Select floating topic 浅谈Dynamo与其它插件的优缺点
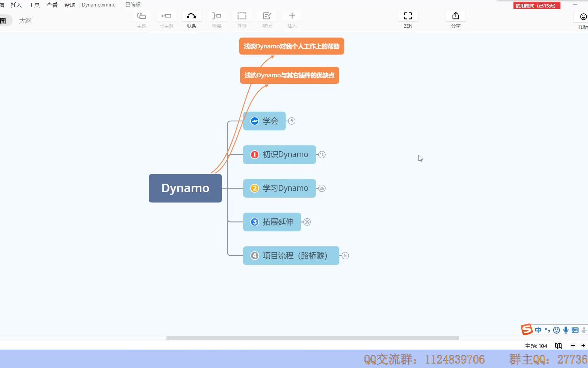Image resolution: width=588 pixels, height=368 pixels. click(x=289, y=75)
